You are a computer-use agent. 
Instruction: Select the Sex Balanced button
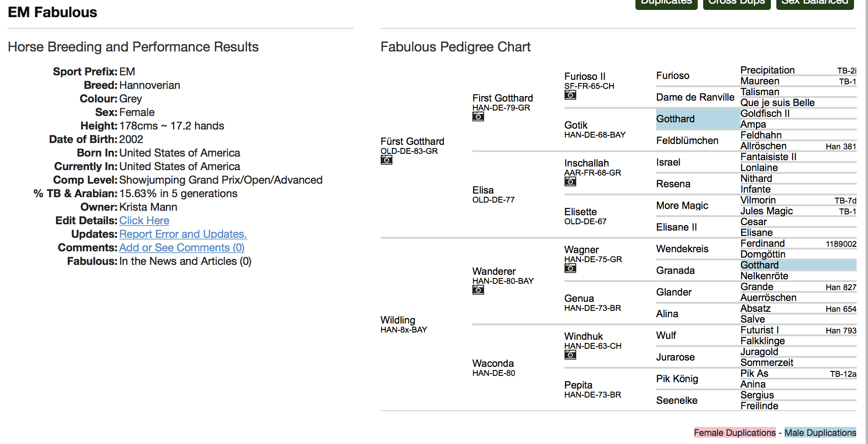[x=814, y=3]
